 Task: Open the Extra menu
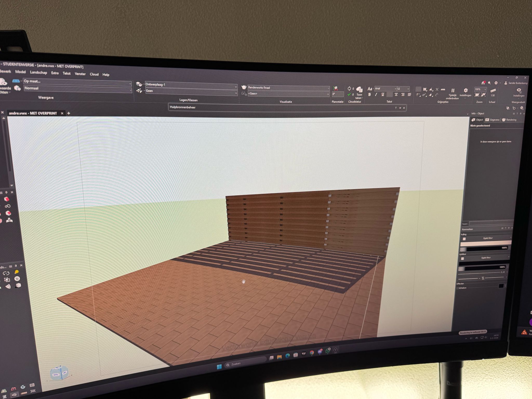point(55,73)
